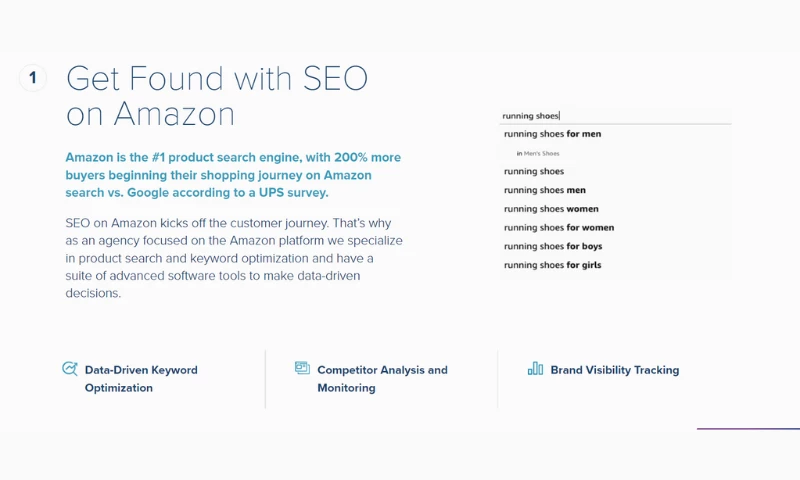Click the 'Brand Visibility Tracking' label
800x480 pixels.
[614, 370]
